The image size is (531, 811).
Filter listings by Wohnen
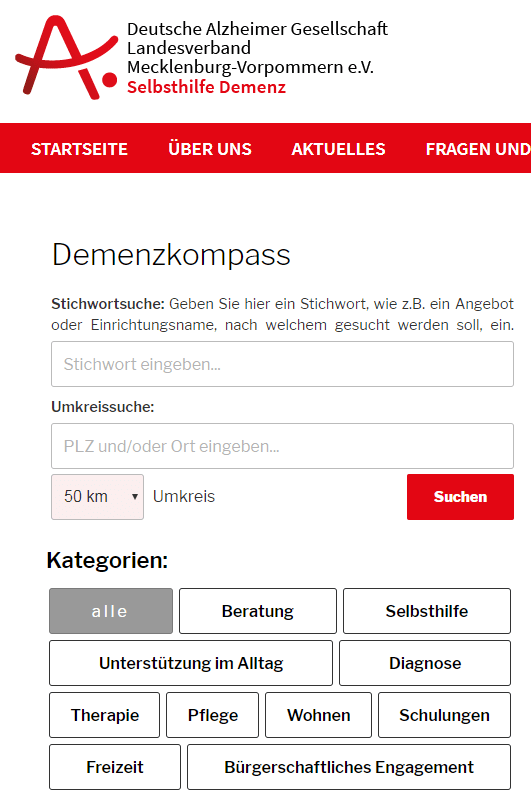(x=318, y=715)
